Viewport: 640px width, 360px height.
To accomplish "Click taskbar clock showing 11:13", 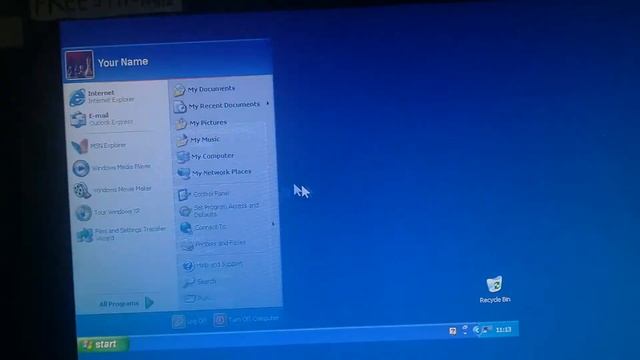I will [503, 329].
